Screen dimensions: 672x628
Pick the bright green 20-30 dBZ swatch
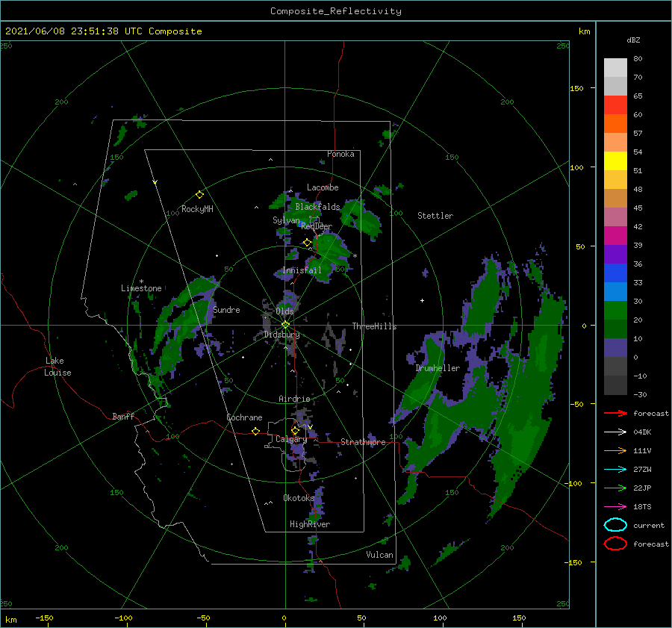pyautogui.click(x=615, y=311)
